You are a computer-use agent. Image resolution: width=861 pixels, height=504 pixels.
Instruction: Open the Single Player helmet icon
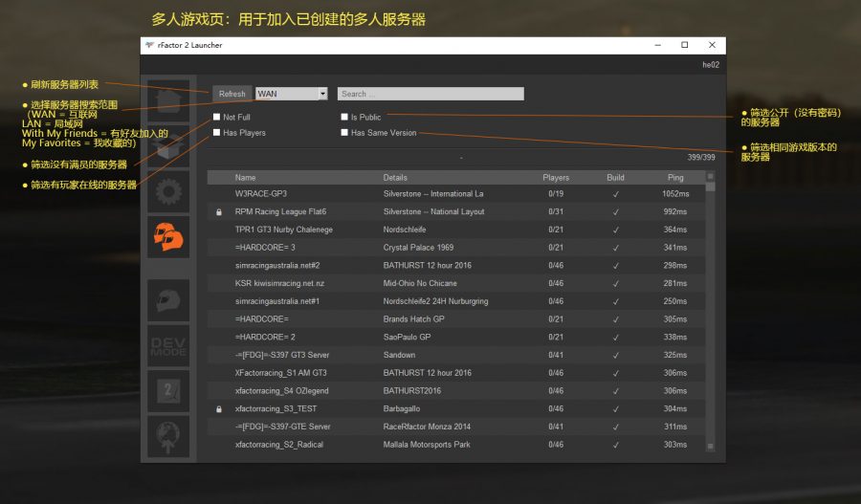pos(168,300)
